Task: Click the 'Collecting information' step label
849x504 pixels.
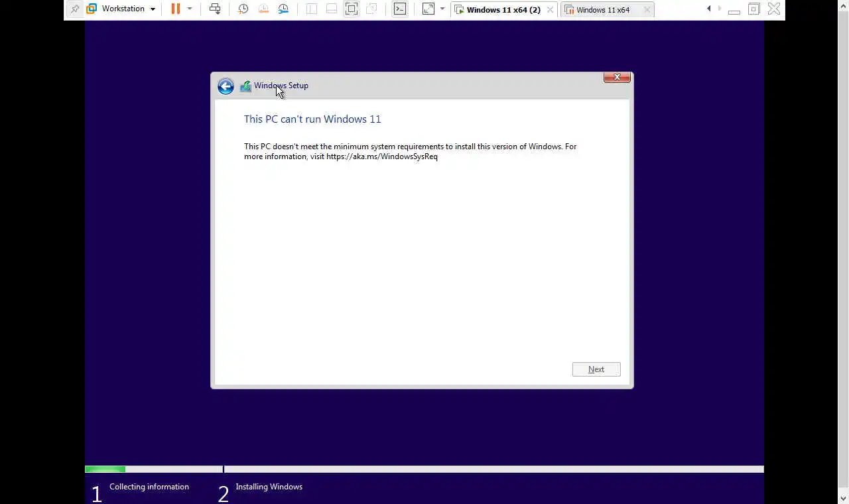Action: pyautogui.click(x=149, y=487)
